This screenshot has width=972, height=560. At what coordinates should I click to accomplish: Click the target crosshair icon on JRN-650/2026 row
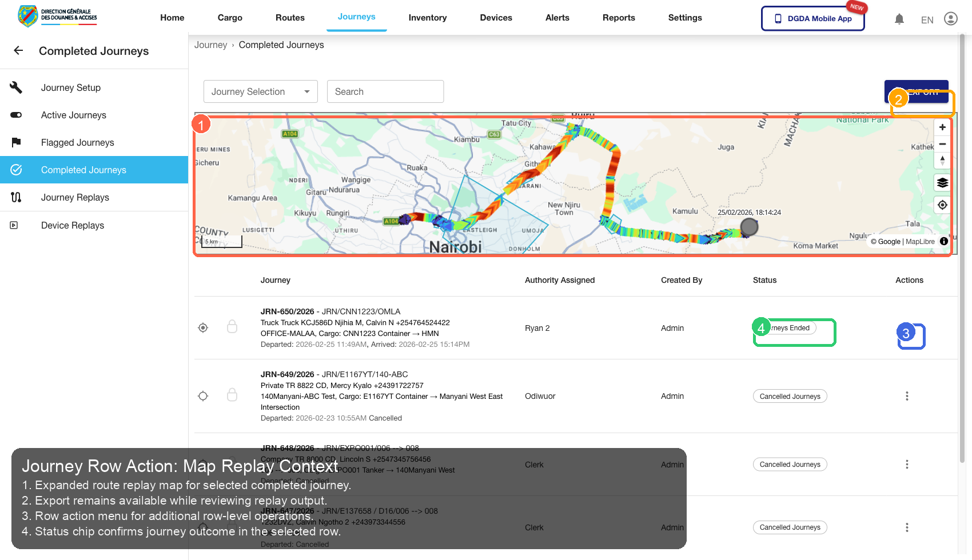pos(203,327)
